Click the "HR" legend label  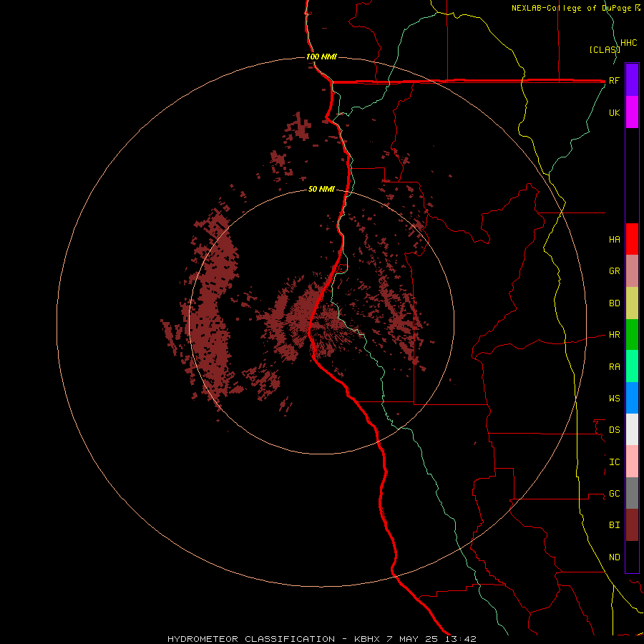click(614, 335)
